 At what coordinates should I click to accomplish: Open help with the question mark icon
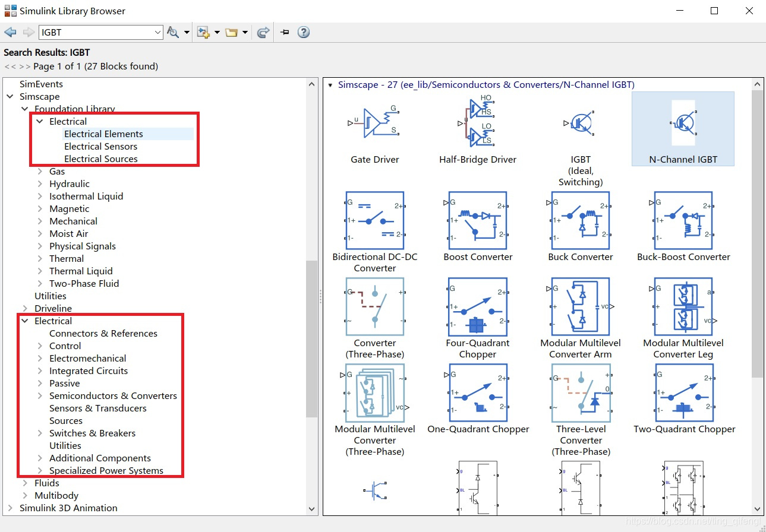[x=304, y=32]
